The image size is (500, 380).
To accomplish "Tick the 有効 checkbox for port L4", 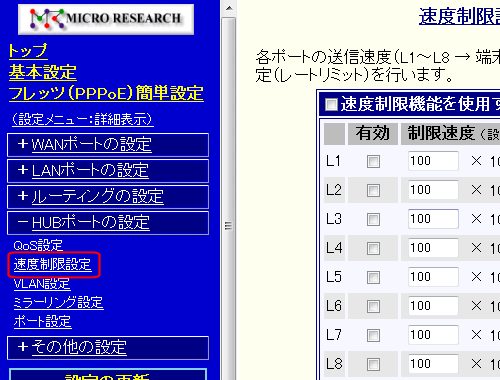I will pos(373,248).
